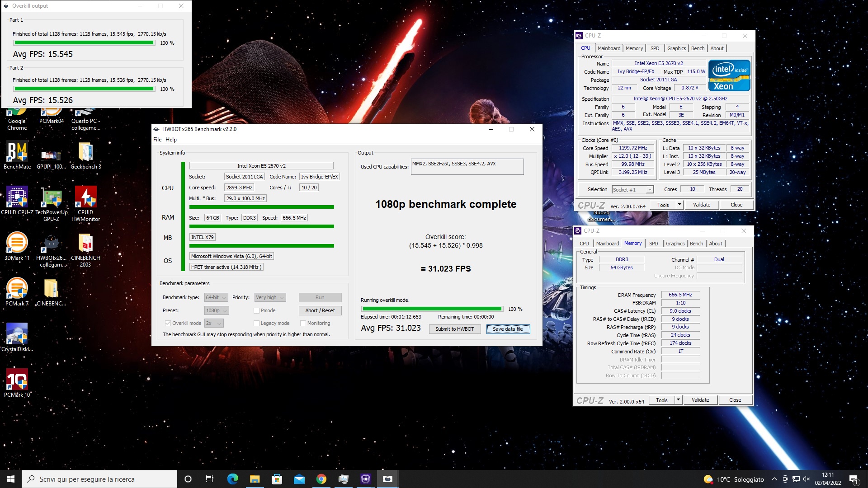The height and width of the screenshot is (488, 868).
Task: Switch to Graphics tab in upper CPU-Z
Action: (676, 48)
